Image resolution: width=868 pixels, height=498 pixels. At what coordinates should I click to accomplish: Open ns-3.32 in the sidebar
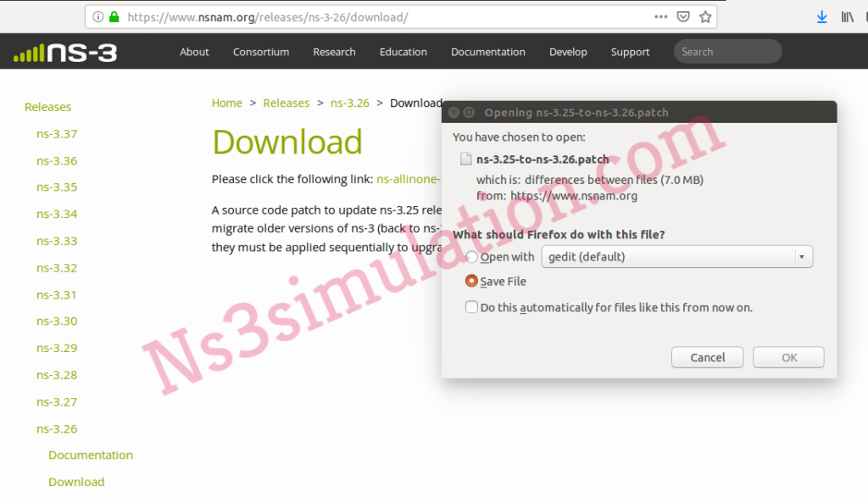point(57,268)
